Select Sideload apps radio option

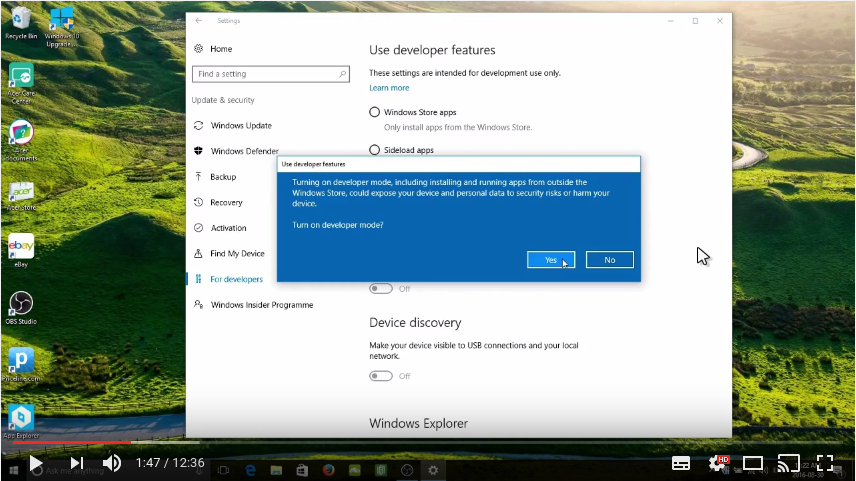coord(374,150)
